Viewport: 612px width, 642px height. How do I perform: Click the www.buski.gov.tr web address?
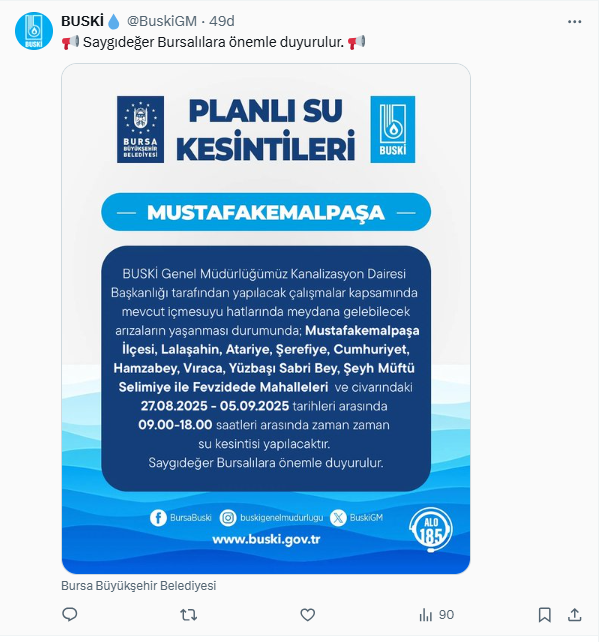point(266,539)
